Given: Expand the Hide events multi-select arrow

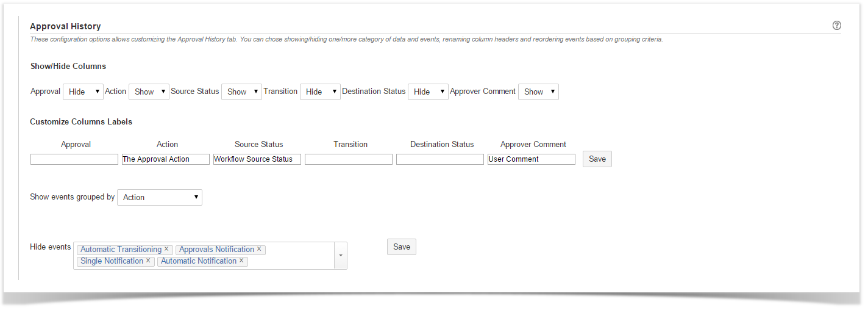Looking at the screenshot, I should pyautogui.click(x=341, y=256).
